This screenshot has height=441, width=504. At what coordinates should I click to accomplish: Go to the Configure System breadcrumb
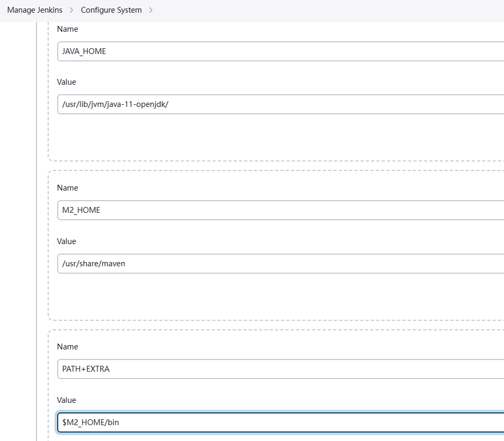coord(111,10)
